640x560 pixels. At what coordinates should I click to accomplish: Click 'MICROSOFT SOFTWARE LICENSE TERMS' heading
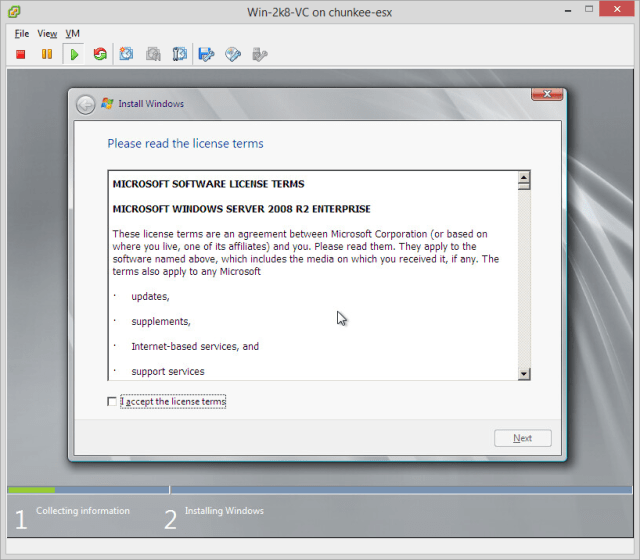point(209,184)
